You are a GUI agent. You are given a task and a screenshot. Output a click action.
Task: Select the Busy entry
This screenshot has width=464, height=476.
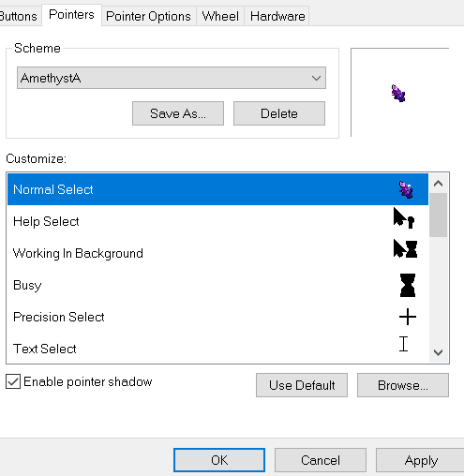click(217, 285)
